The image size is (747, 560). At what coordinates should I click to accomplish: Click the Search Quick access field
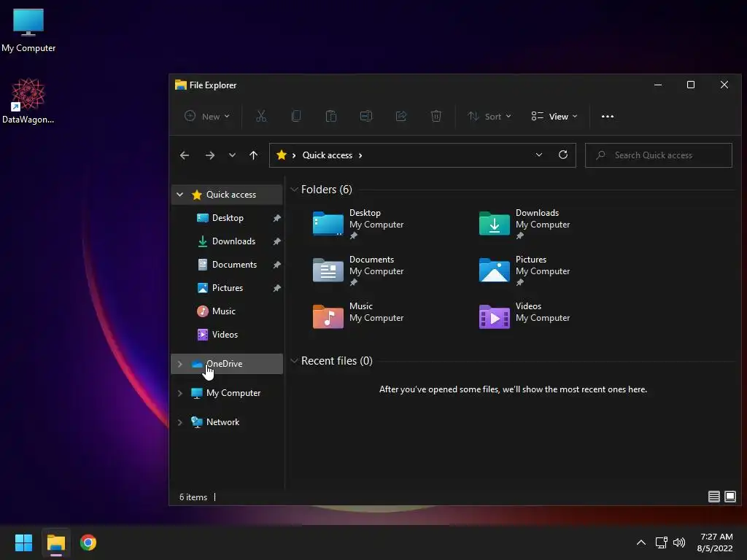(x=659, y=155)
